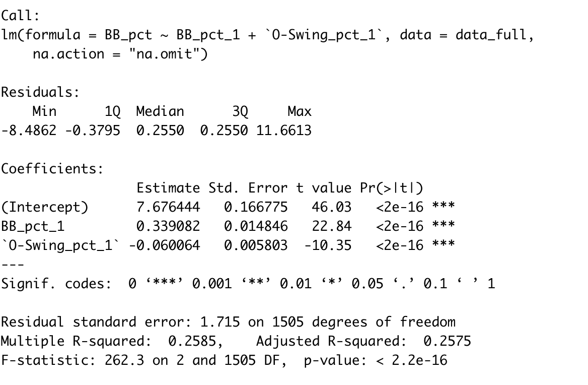Image resolution: width=588 pixels, height=385 pixels.
Task: Click the 'Coefficients:' heading
Action: (52, 169)
